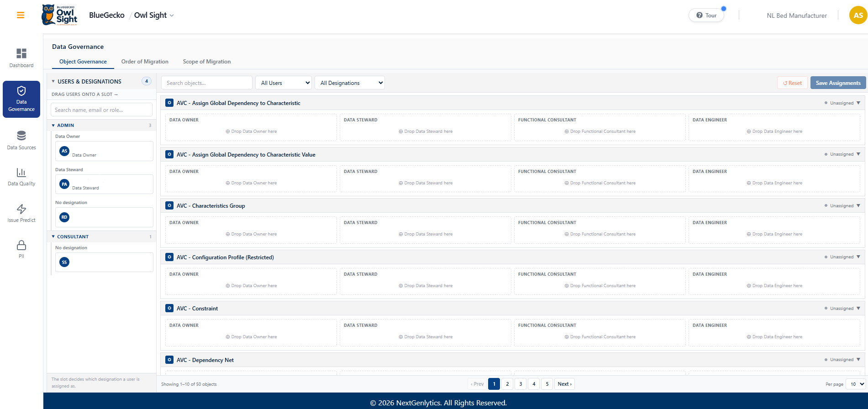Open the All Users filter dropdown
868x409 pixels.
(x=284, y=83)
